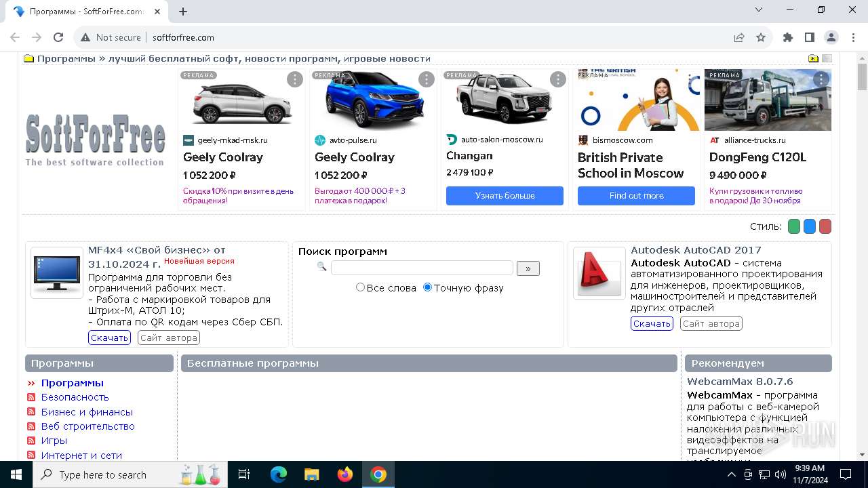Open ad options on Geely geely-mkad-msk ad

click(x=295, y=79)
